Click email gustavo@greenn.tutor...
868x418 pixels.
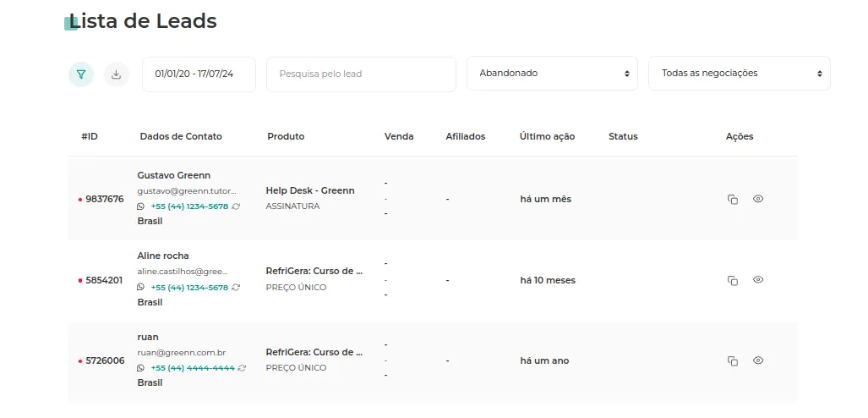click(x=187, y=190)
